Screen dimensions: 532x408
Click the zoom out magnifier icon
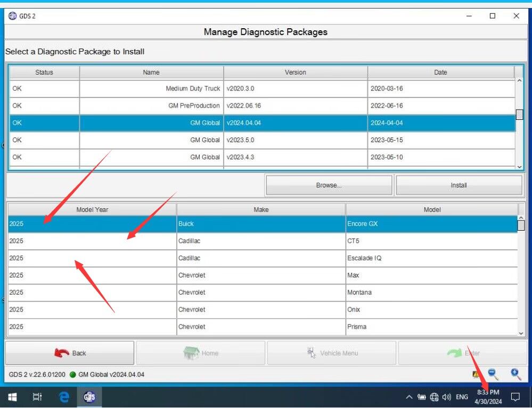493,374
